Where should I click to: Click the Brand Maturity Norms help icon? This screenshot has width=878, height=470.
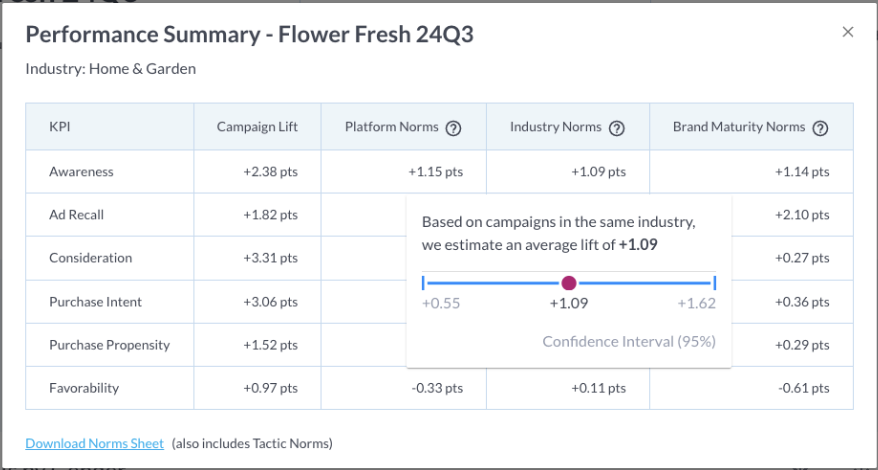point(820,128)
